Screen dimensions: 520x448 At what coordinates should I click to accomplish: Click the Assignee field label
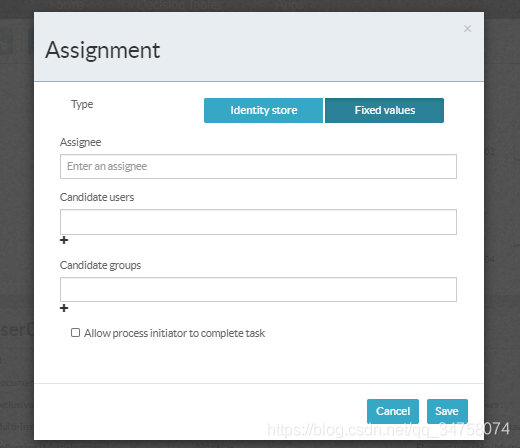coord(80,142)
